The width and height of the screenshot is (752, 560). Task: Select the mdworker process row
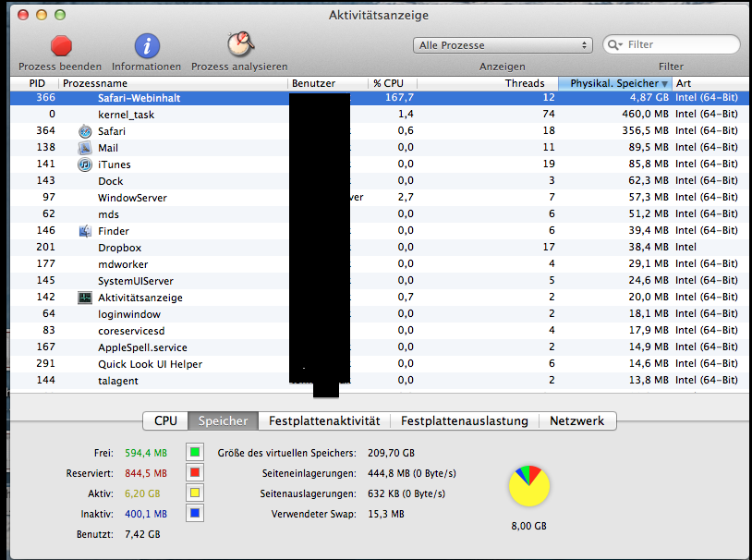380,264
